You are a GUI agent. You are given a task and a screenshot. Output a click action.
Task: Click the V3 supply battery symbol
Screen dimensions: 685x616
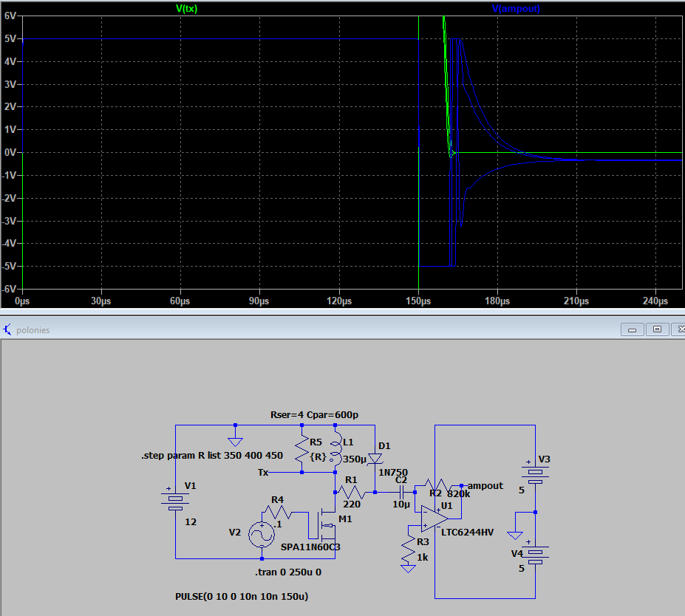(x=534, y=473)
